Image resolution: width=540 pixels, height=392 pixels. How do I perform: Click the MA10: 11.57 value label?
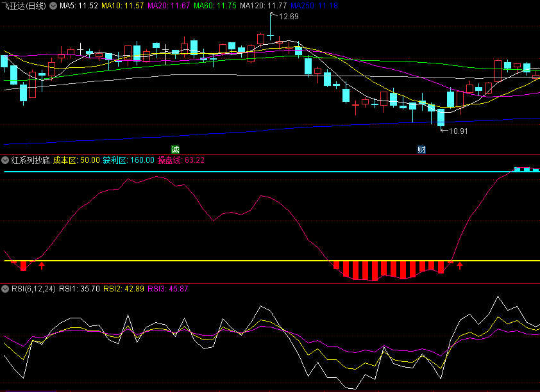pos(122,6)
